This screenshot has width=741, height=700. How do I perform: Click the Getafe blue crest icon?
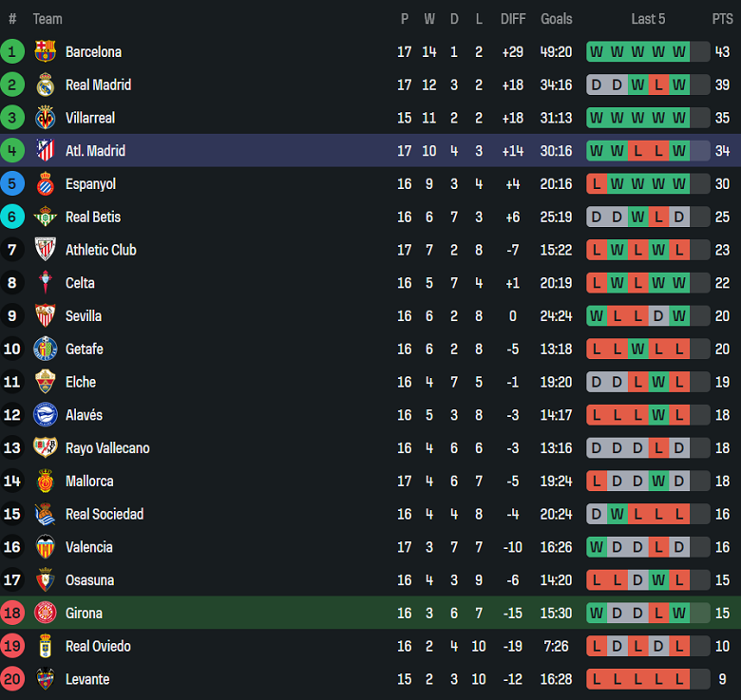click(45, 349)
